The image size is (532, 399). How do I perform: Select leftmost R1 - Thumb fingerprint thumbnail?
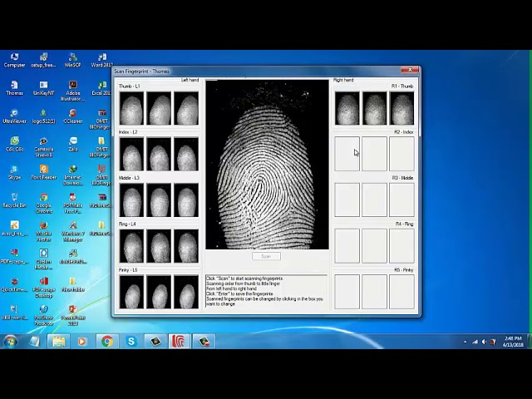[347, 108]
